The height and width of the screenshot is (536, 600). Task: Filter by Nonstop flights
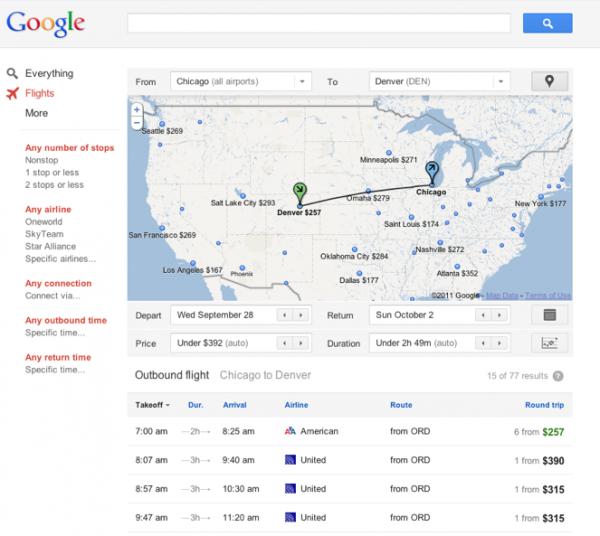(41, 160)
